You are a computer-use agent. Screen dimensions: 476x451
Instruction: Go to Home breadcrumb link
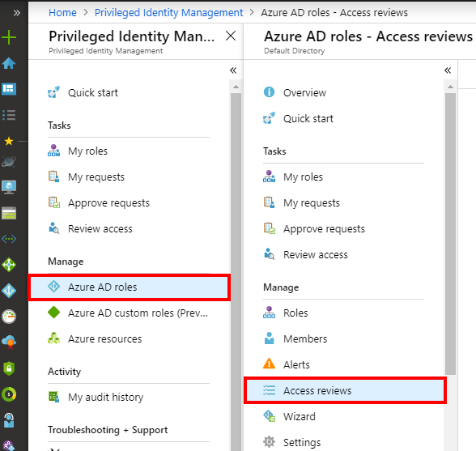coord(62,12)
